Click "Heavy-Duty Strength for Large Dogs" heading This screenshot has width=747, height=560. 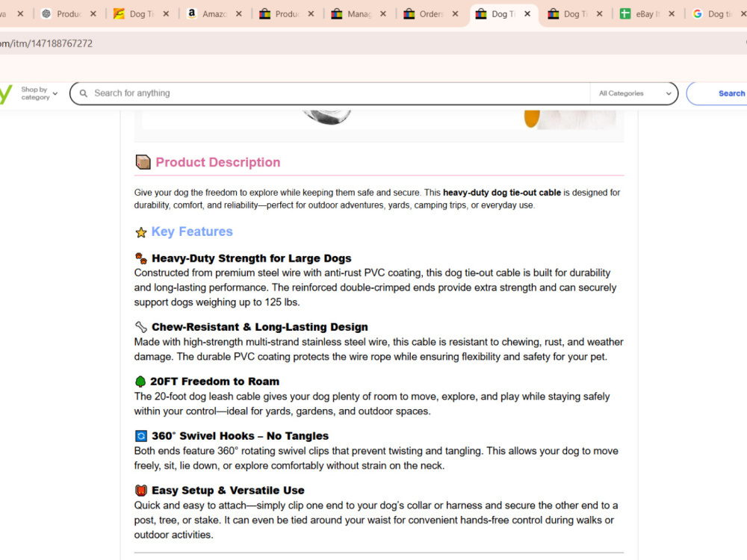click(x=252, y=258)
